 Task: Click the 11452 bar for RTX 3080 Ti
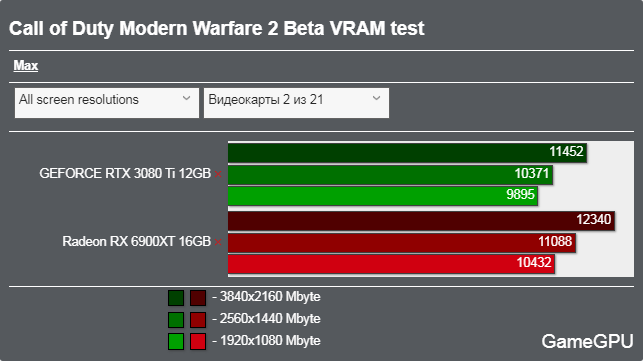tap(408, 153)
